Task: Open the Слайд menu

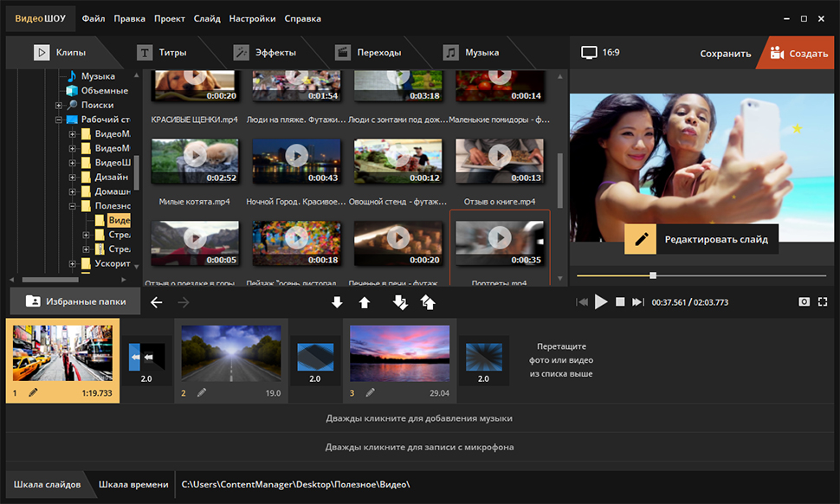Action: (207, 19)
